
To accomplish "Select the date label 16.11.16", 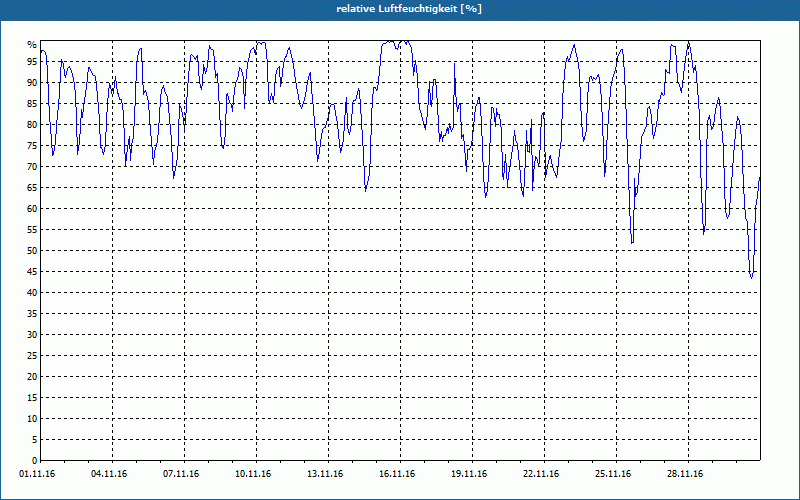I will pos(397,474).
